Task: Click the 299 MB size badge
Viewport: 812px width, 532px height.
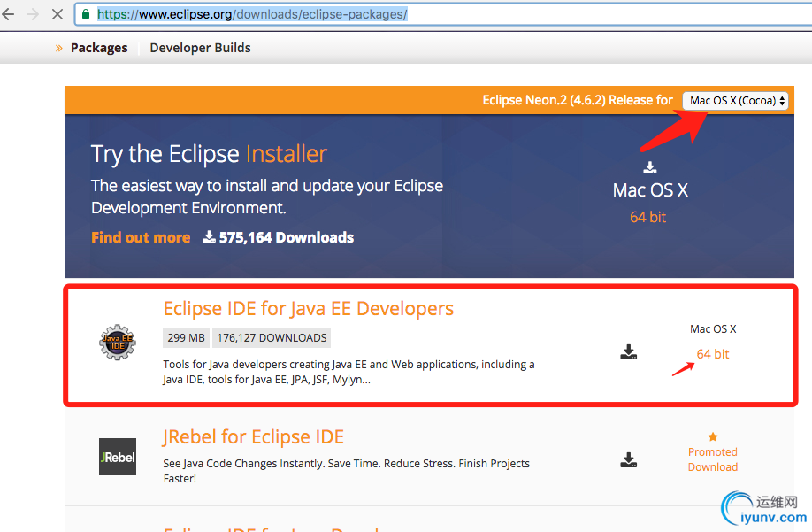Action: pyautogui.click(x=186, y=338)
